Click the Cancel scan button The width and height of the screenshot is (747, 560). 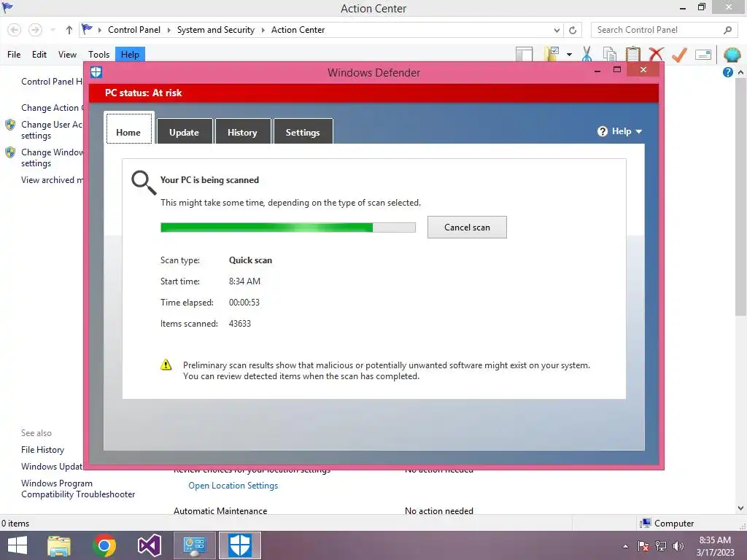[467, 227]
